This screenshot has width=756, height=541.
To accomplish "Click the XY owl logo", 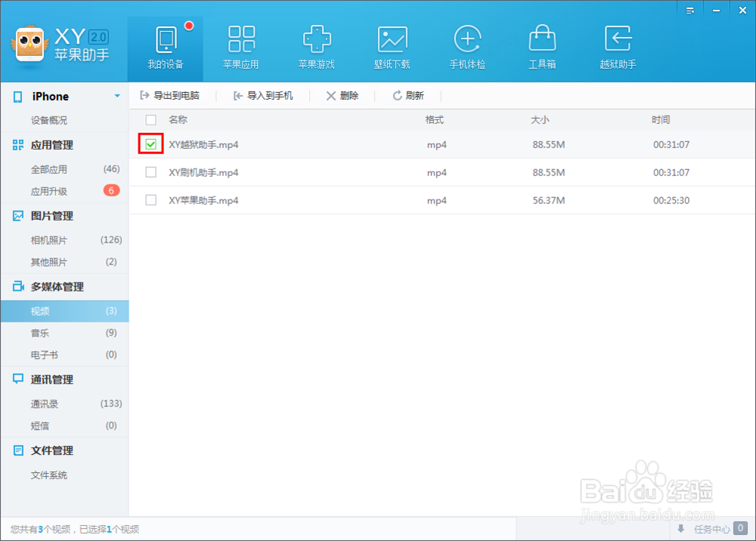I will pyautogui.click(x=30, y=45).
